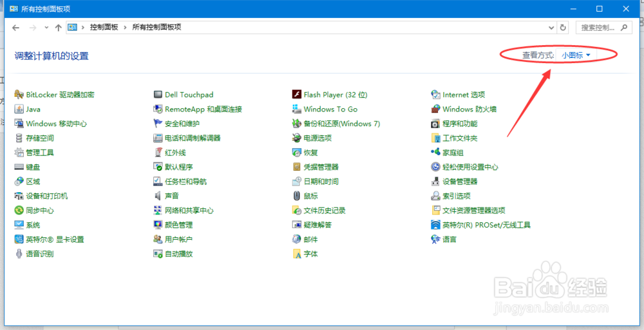The width and height of the screenshot is (644, 330).
Task: Open the Windows To Go link
Action: click(x=330, y=109)
